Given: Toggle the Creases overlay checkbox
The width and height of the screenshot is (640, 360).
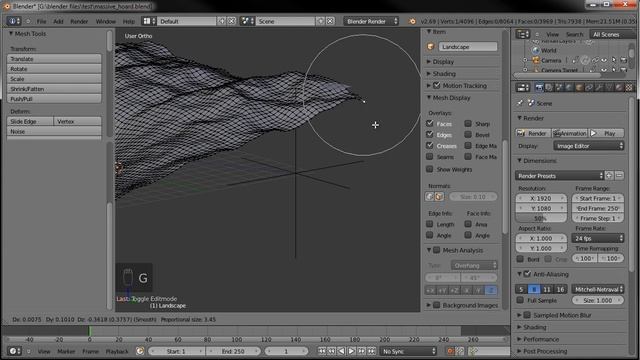Looking at the screenshot, I should (430, 145).
